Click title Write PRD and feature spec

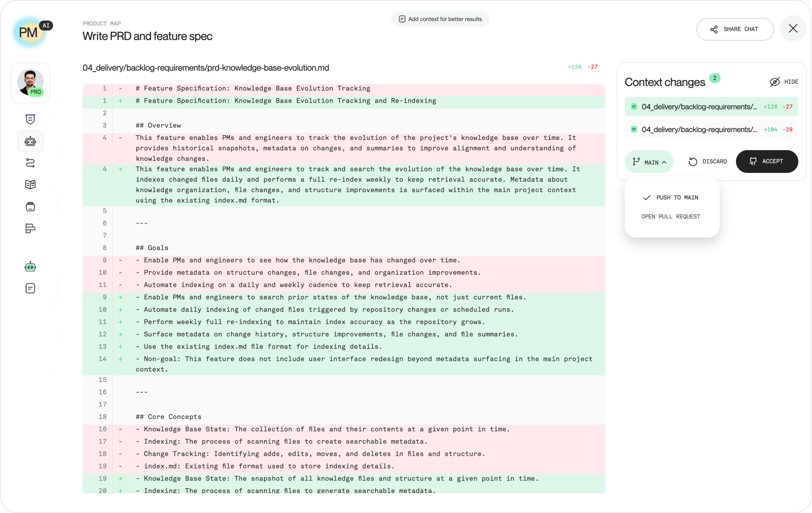[148, 36]
